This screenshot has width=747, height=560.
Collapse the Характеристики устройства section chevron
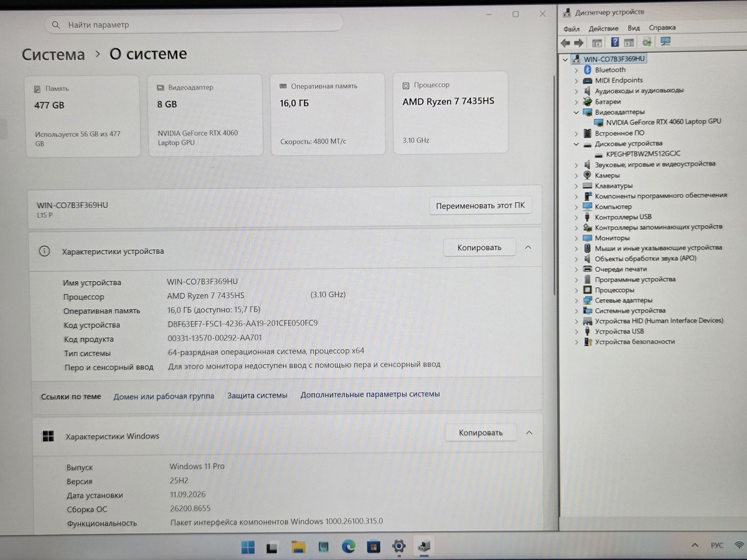click(x=528, y=247)
